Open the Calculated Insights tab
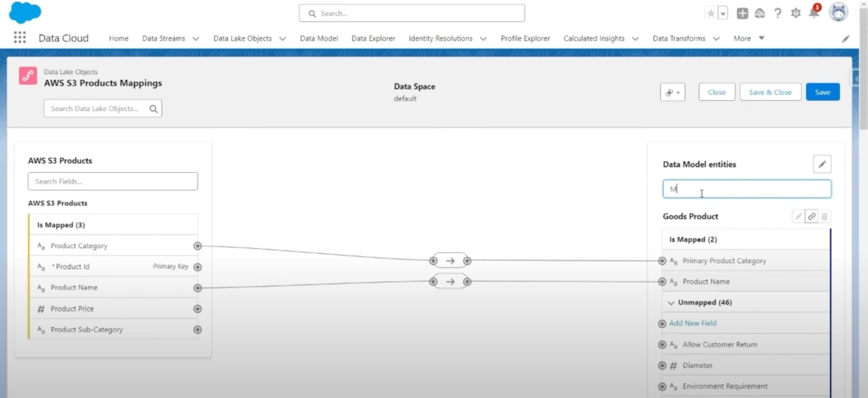Image resolution: width=868 pixels, height=398 pixels. point(594,39)
